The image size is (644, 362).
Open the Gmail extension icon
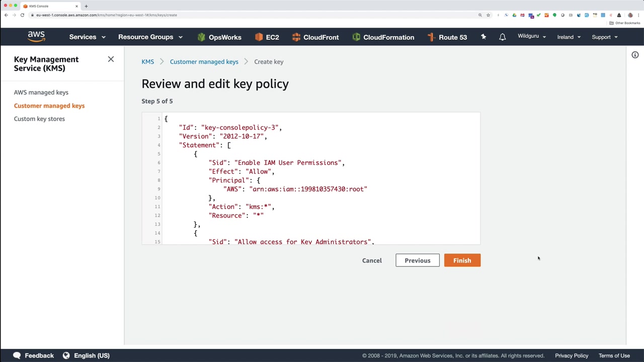522,15
